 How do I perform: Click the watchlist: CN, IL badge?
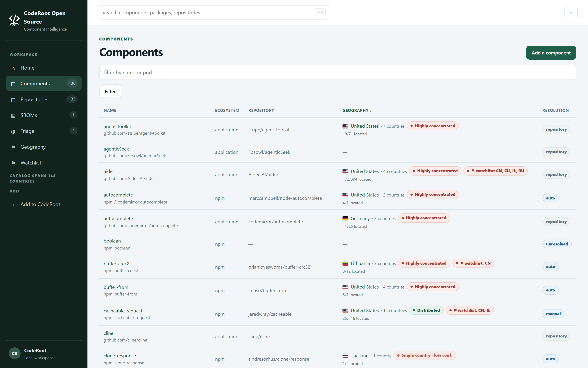pyautogui.click(x=470, y=310)
